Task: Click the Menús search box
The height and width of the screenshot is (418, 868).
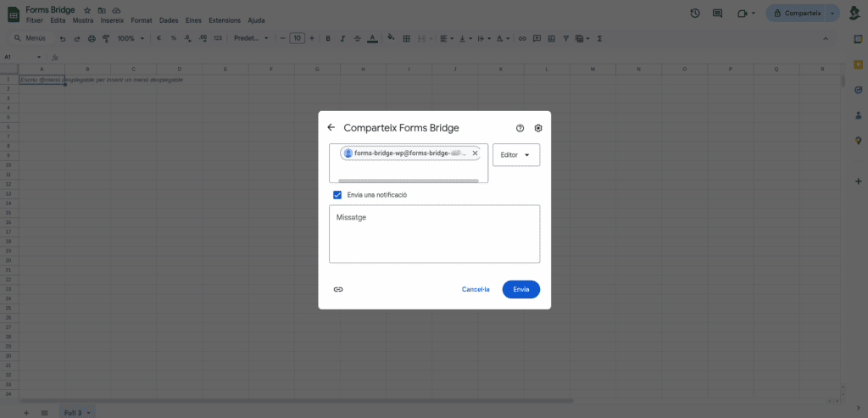Action: pos(31,38)
